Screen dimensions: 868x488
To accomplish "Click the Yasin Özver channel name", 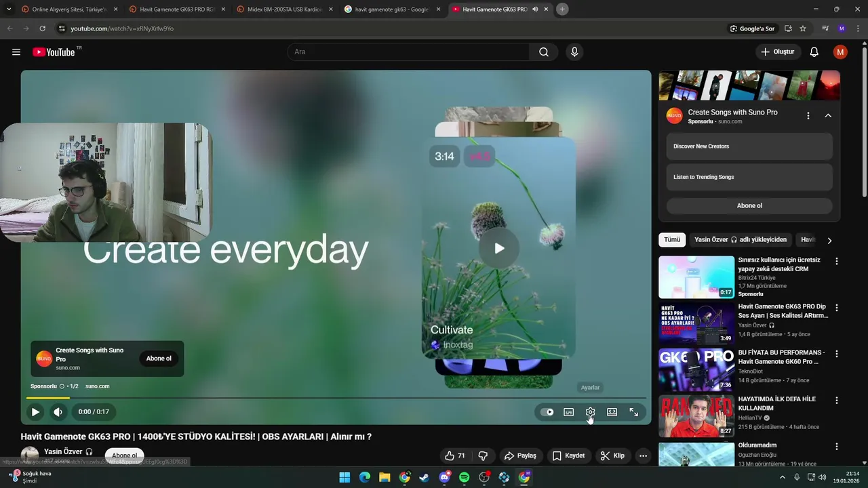I will [63, 451].
